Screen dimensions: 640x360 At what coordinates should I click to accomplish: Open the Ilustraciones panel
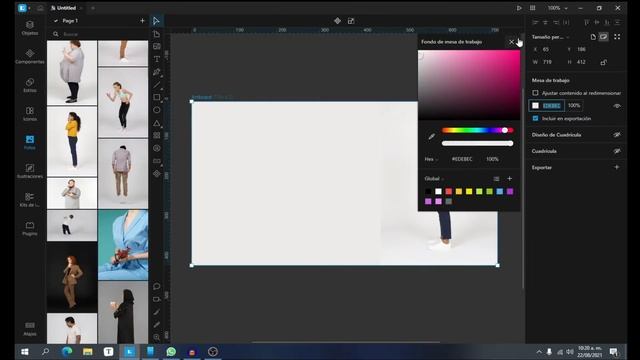(30, 171)
